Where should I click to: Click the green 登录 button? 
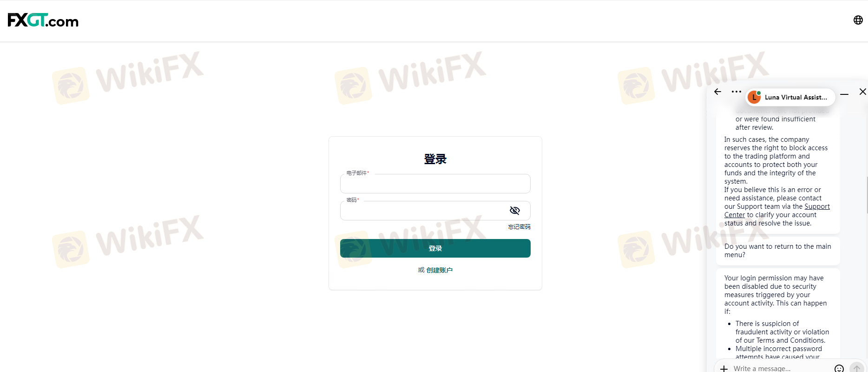[x=435, y=248]
